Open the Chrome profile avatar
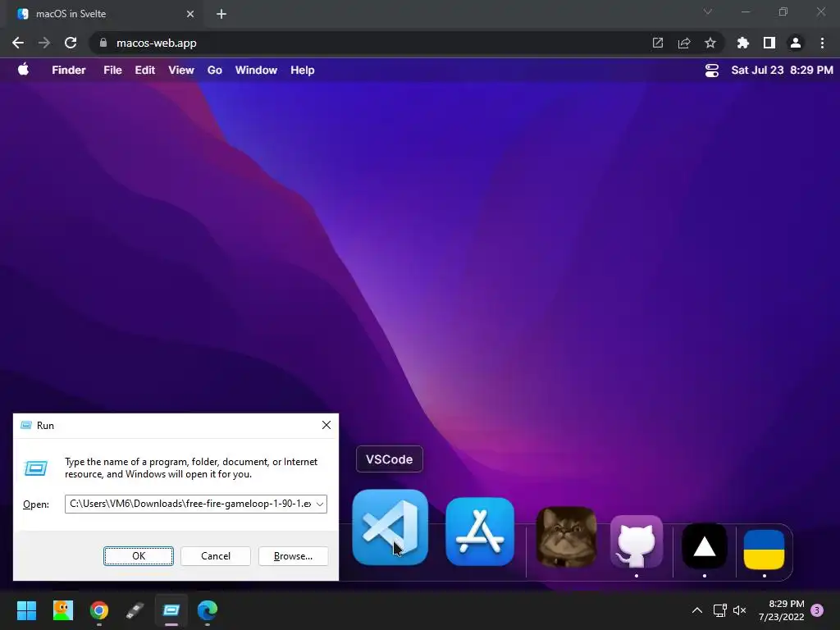This screenshot has height=630, width=840. click(x=796, y=43)
